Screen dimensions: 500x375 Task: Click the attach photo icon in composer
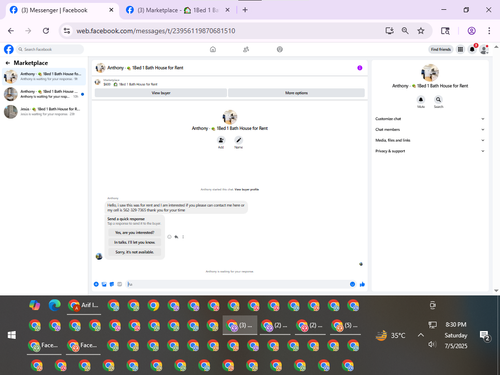(x=104, y=284)
